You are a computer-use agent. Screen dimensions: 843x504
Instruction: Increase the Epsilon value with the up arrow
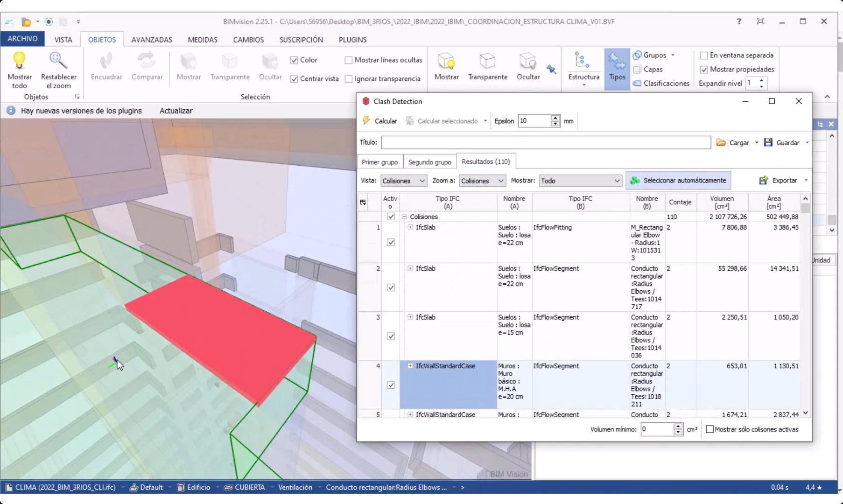click(555, 118)
